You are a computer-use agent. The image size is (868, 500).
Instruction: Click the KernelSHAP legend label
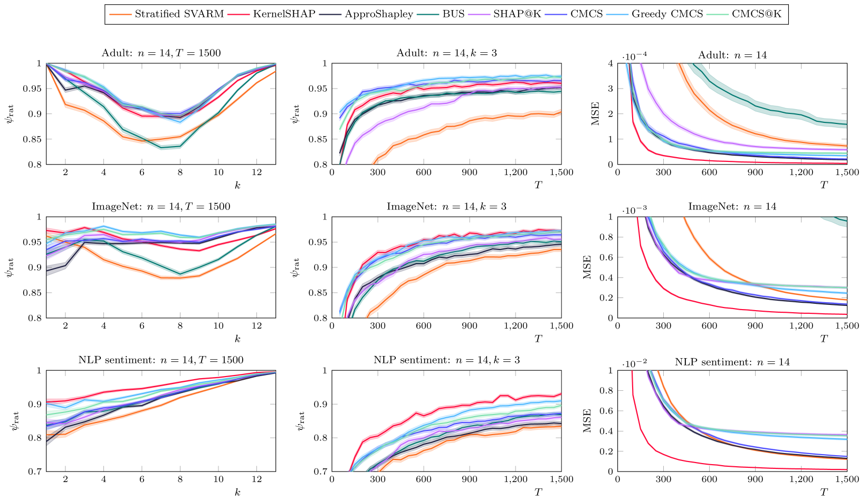pos(284,14)
